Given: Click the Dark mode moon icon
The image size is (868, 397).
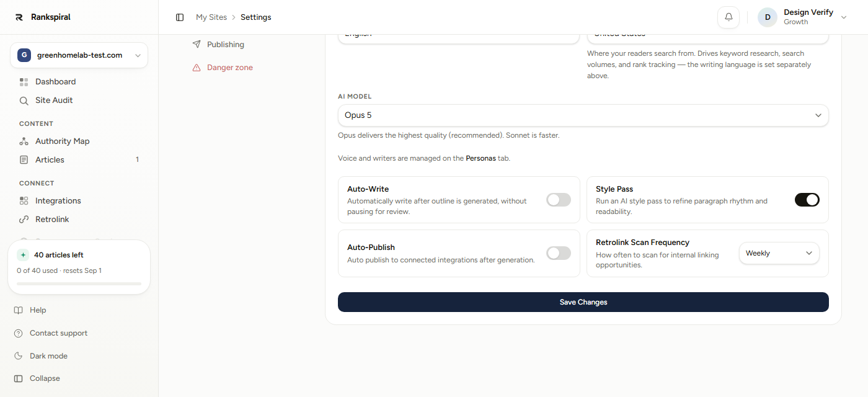Looking at the screenshot, I should (x=19, y=356).
